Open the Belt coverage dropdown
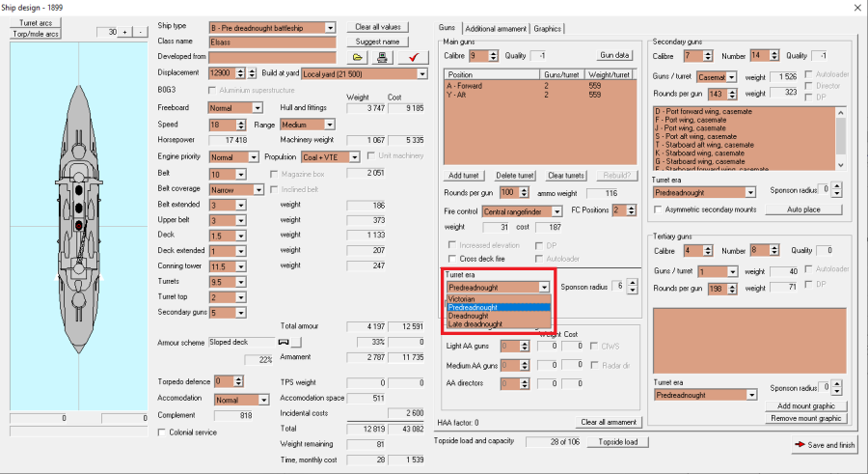The width and height of the screenshot is (868, 474). pyautogui.click(x=258, y=190)
